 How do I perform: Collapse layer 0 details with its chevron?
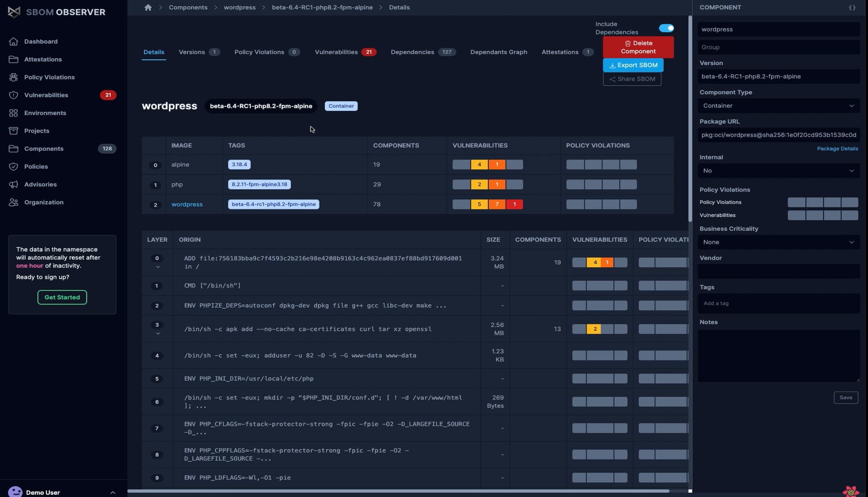(x=158, y=267)
